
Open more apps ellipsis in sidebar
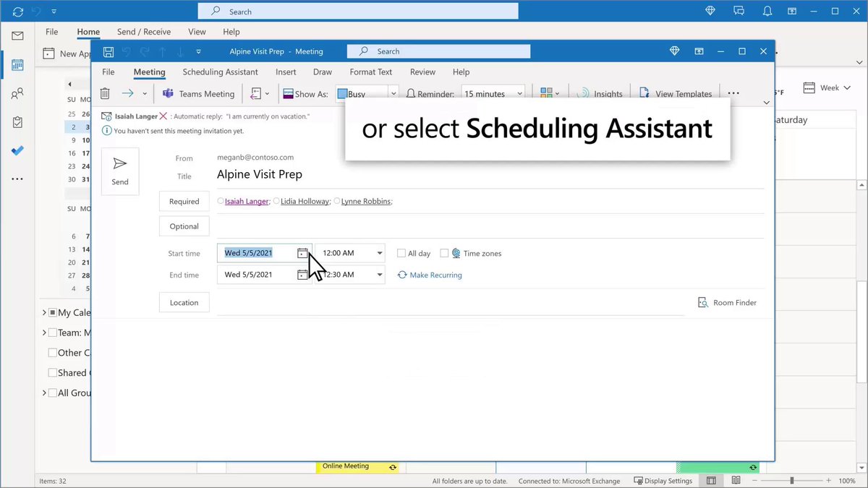pos(17,179)
